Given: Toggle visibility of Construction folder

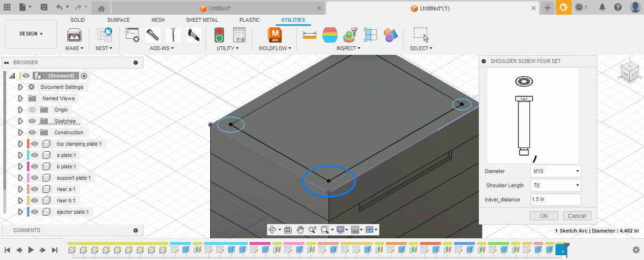Looking at the screenshot, I should click(32, 132).
